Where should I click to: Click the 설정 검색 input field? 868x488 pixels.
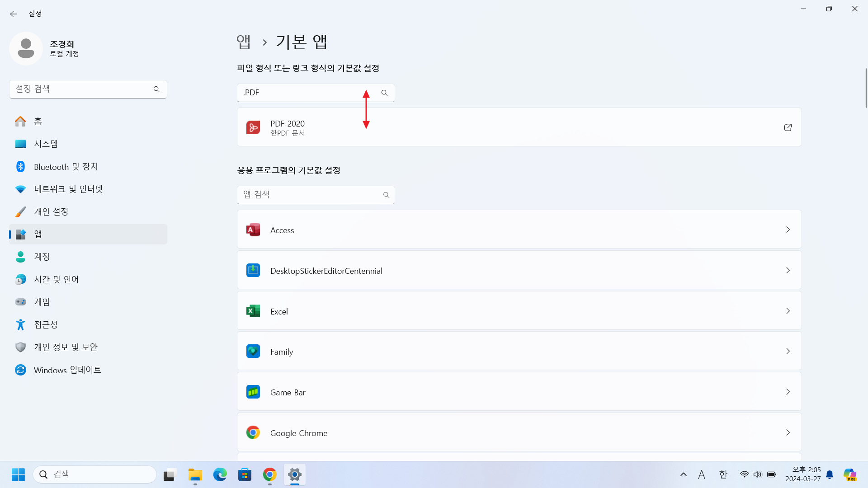point(88,89)
